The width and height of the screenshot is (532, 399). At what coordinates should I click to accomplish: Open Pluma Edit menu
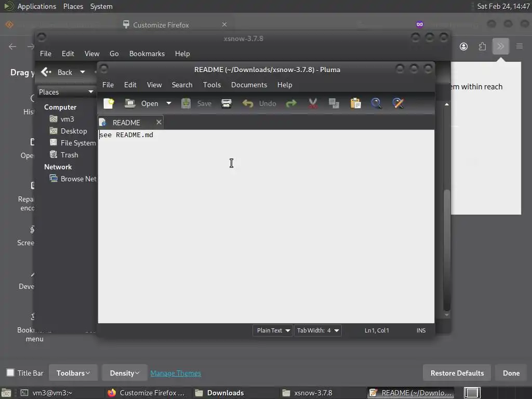click(x=130, y=85)
